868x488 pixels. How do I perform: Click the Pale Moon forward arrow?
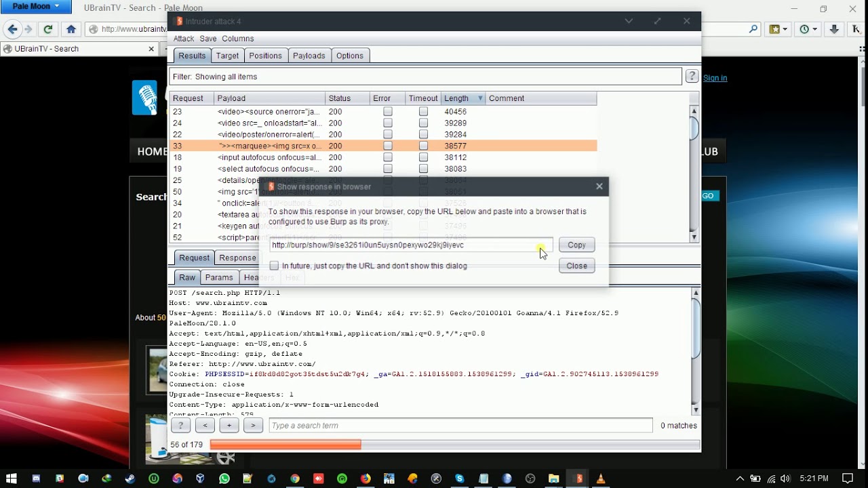pyautogui.click(x=28, y=29)
